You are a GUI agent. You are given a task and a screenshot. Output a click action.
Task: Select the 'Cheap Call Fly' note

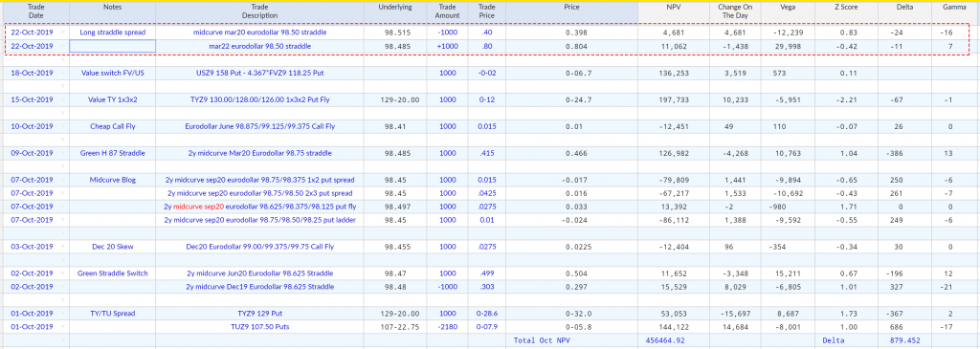click(113, 127)
